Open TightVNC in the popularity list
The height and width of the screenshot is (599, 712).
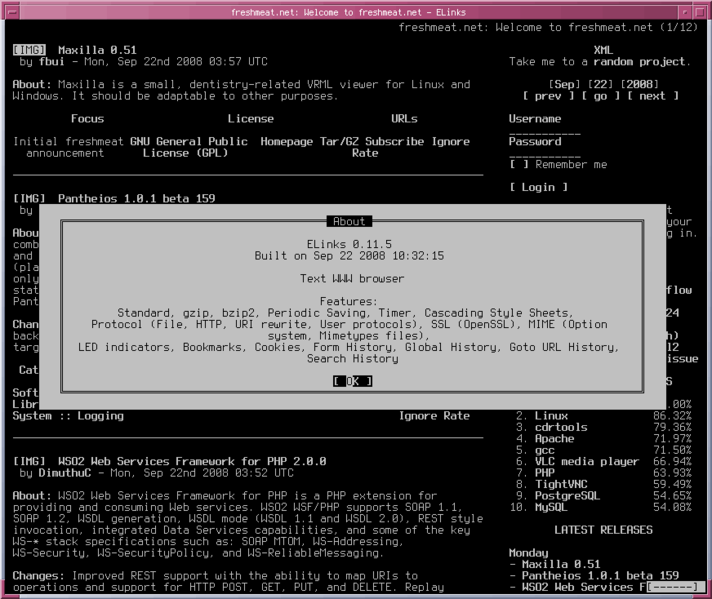(561, 484)
